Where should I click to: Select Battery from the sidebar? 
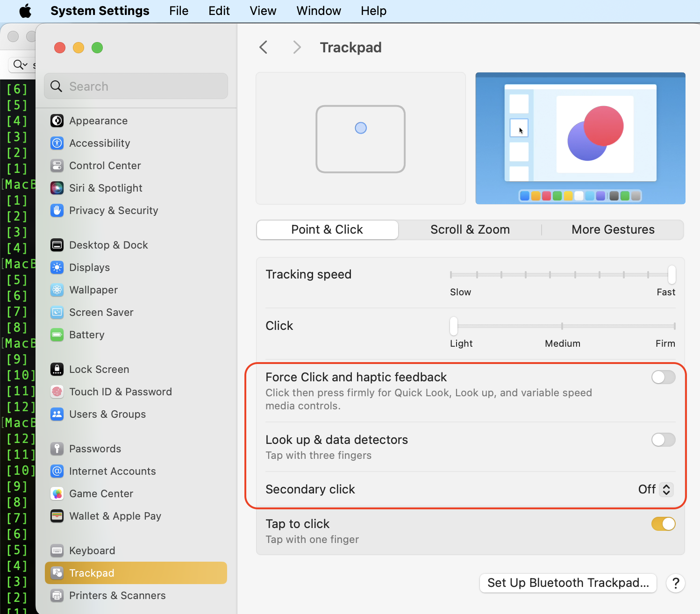87,335
